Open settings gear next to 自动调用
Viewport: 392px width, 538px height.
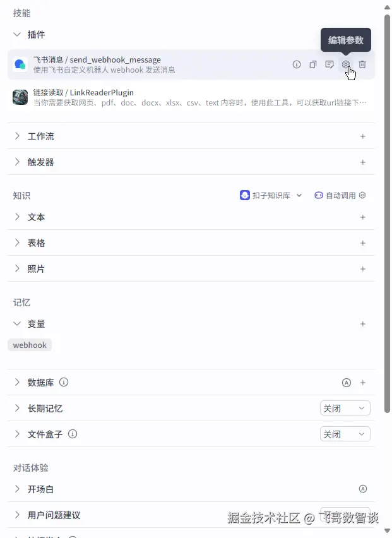(x=362, y=195)
